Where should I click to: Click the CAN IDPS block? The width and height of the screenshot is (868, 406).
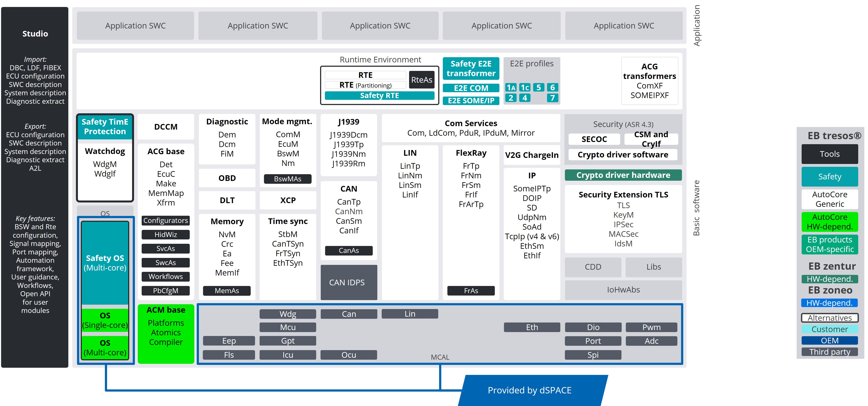click(x=349, y=282)
